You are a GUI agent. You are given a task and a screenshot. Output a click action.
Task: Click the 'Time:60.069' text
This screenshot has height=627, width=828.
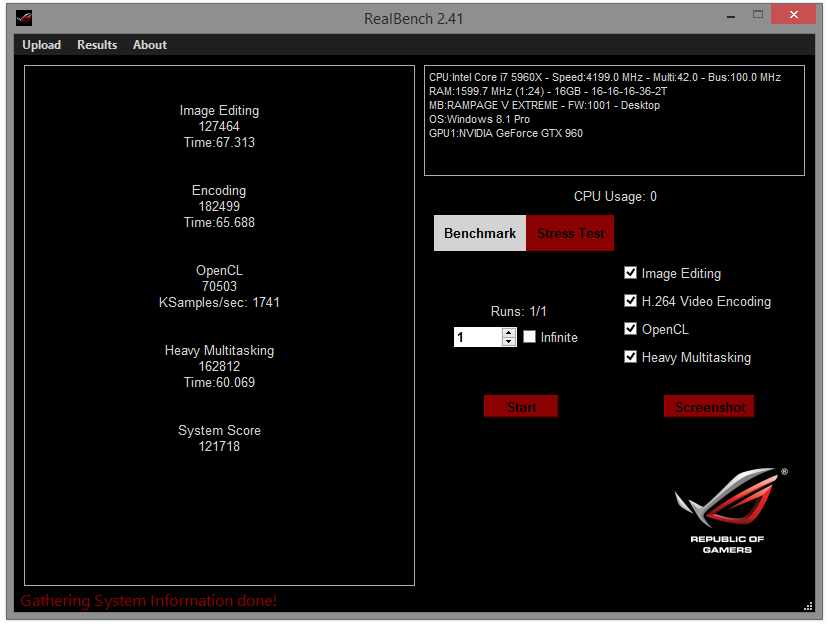pyautogui.click(x=219, y=382)
